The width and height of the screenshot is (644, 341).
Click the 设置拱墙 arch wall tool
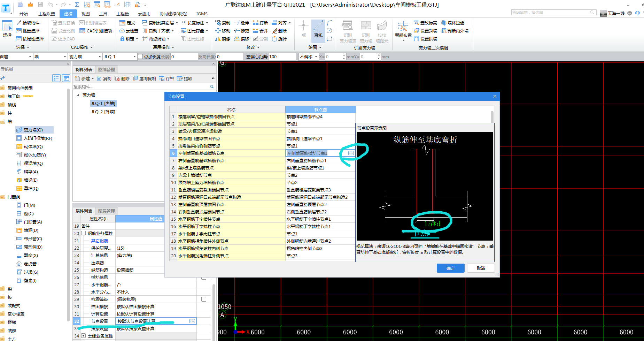click(425, 39)
